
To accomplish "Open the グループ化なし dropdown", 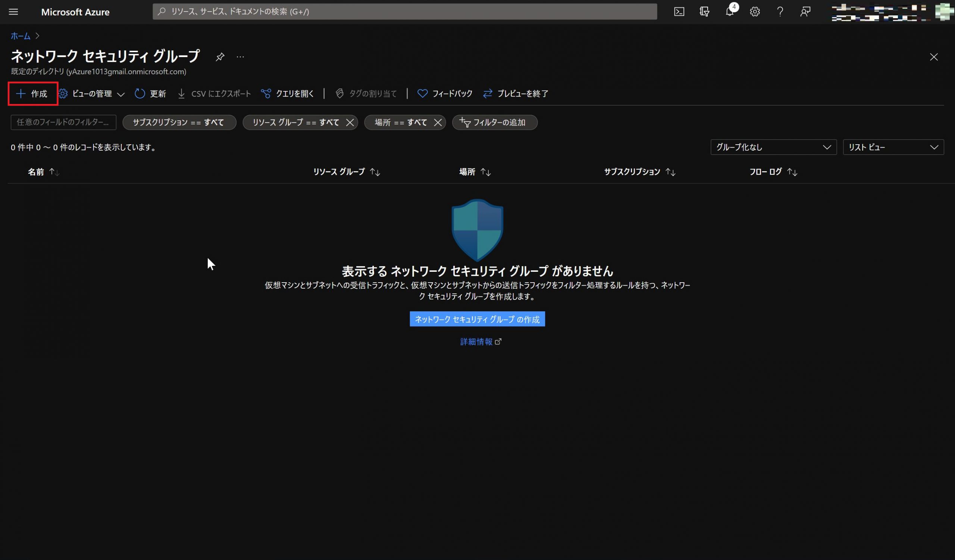I will click(x=773, y=147).
